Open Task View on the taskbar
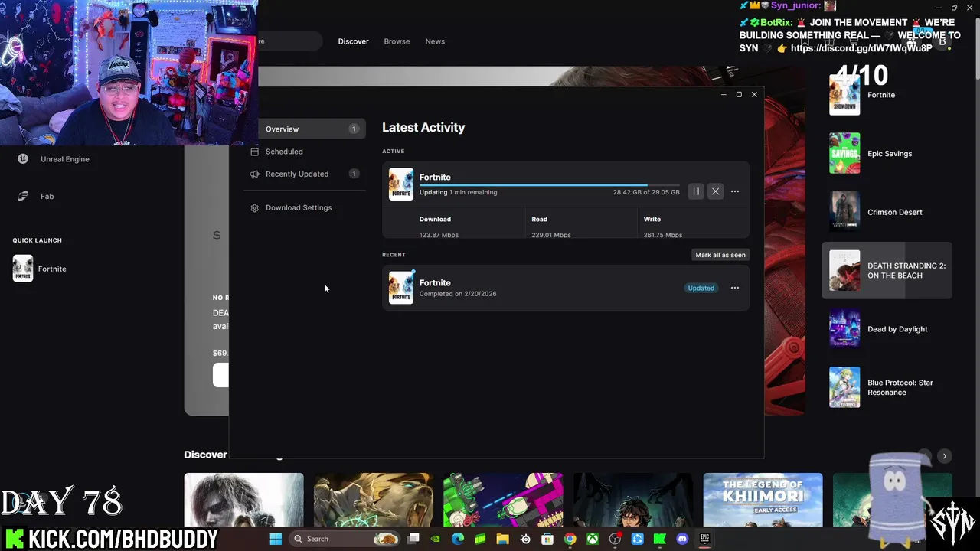The height and width of the screenshot is (551, 980). click(413, 539)
